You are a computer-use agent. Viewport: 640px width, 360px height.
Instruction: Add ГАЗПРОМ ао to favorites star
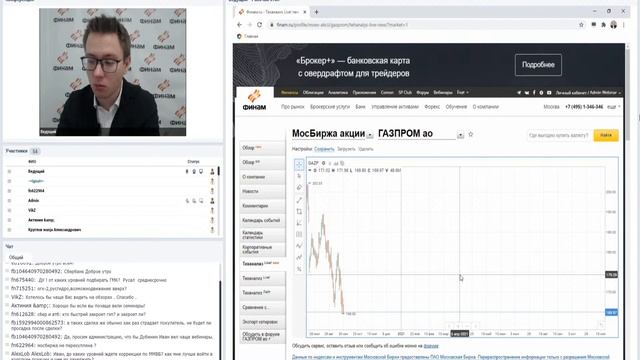point(471,134)
